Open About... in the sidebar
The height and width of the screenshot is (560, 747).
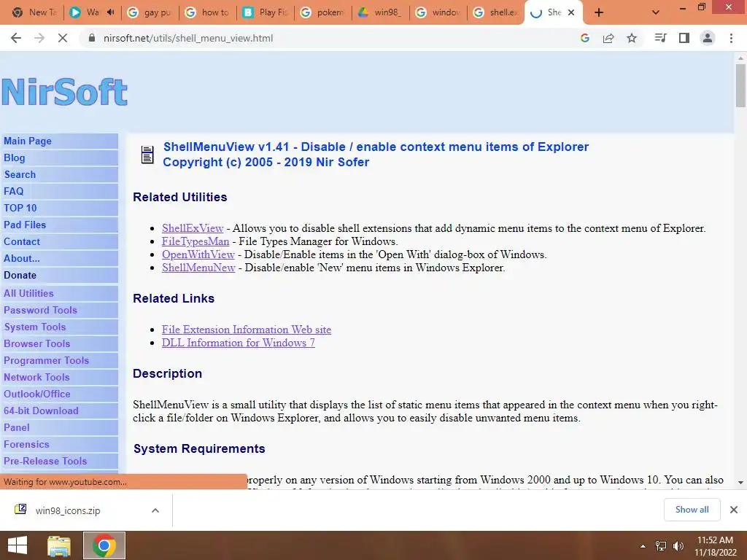[59, 258]
